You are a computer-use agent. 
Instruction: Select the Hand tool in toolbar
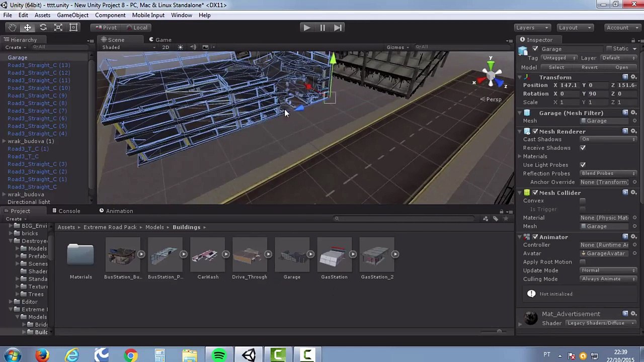[12, 28]
